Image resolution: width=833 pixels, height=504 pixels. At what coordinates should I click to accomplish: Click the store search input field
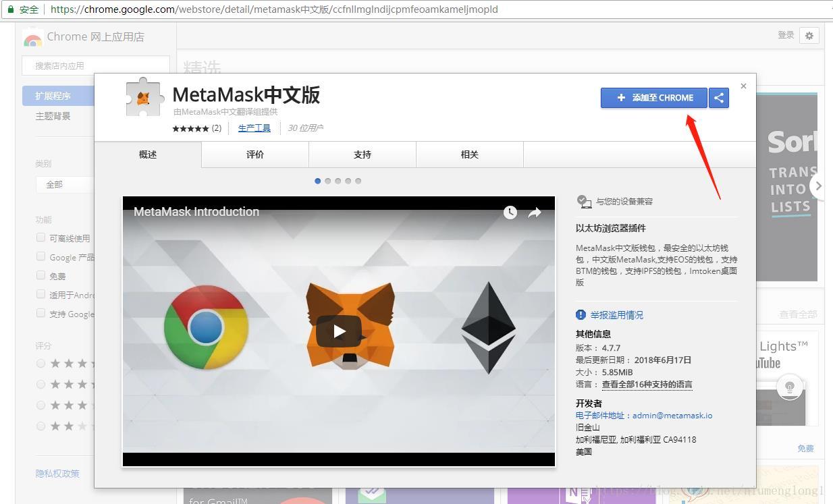pos(96,65)
